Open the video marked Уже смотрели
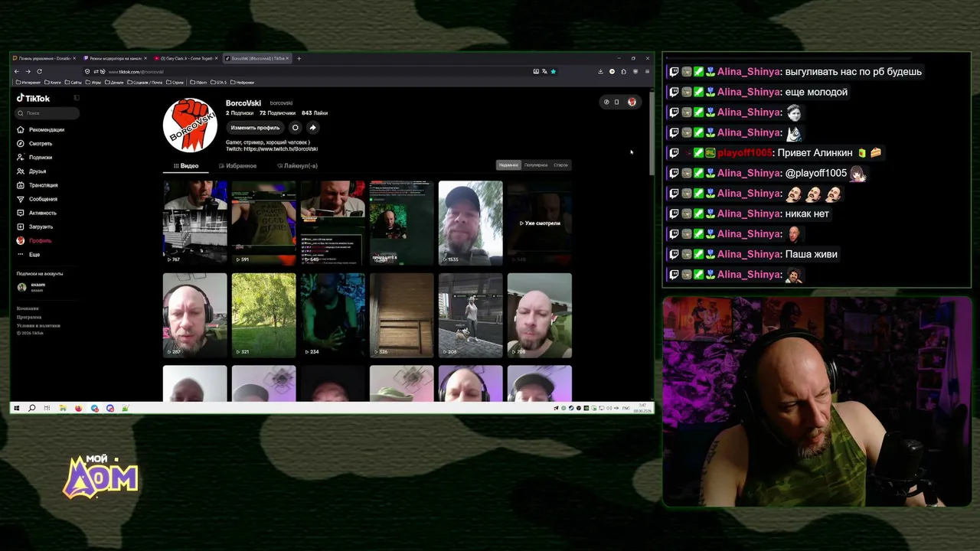Image resolution: width=980 pixels, height=551 pixels. pyautogui.click(x=540, y=223)
